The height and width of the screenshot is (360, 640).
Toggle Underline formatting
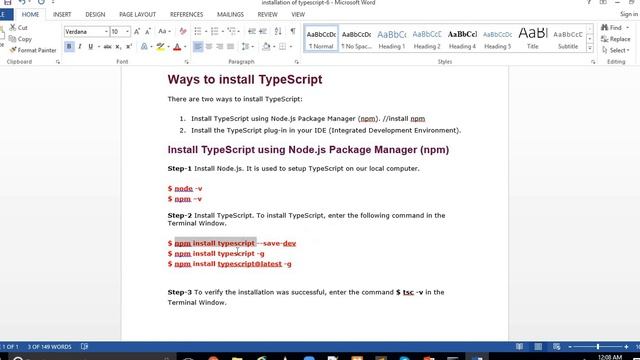pos(91,47)
